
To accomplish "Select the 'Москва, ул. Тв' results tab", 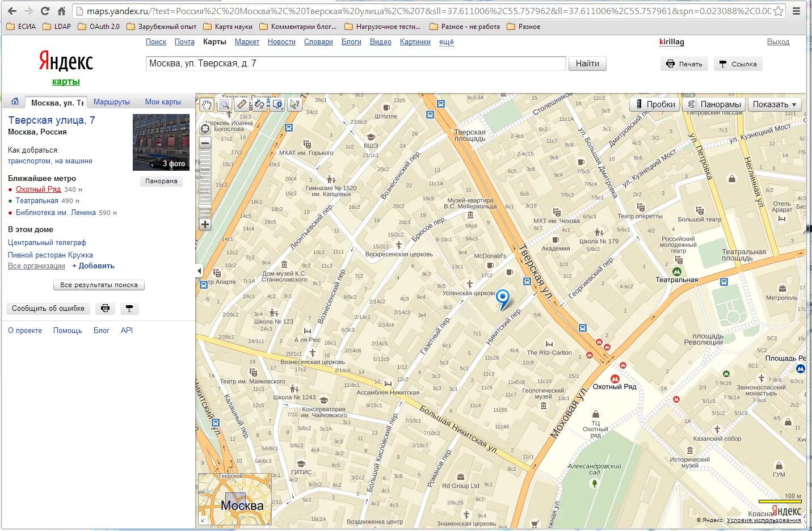I will tap(57, 102).
